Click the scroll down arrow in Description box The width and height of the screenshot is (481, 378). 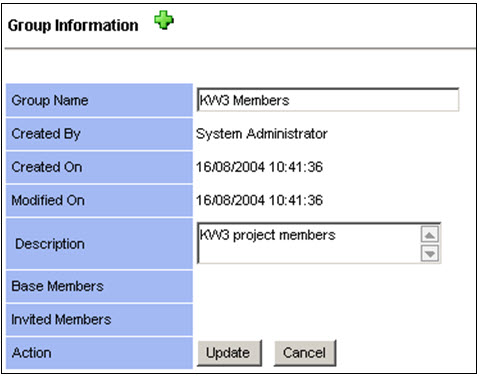coord(430,253)
